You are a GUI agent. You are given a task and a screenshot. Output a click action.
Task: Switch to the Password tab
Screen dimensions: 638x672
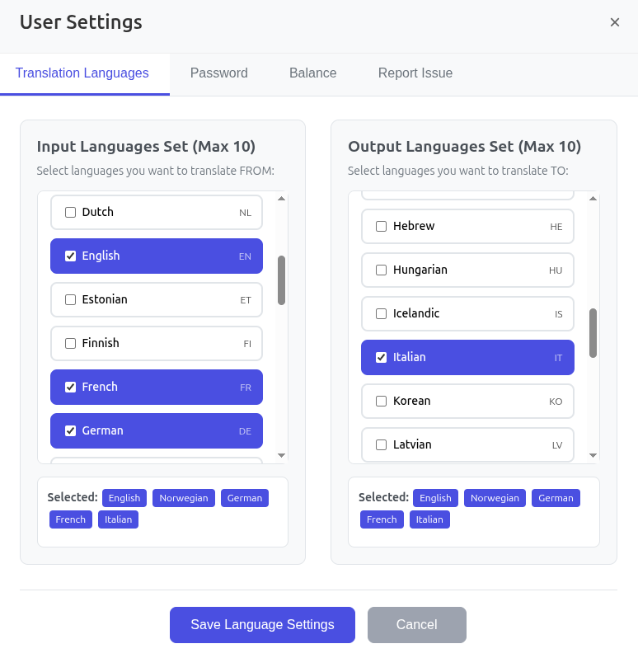(x=218, y=73)
